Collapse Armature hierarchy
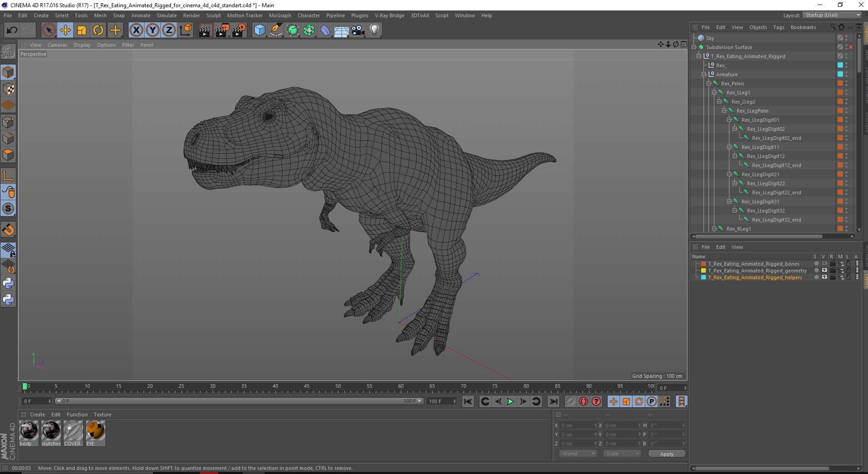 click(703, 74)
